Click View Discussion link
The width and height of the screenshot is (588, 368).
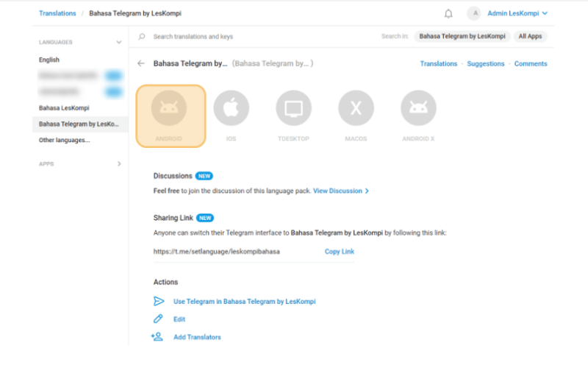[341, 191]
